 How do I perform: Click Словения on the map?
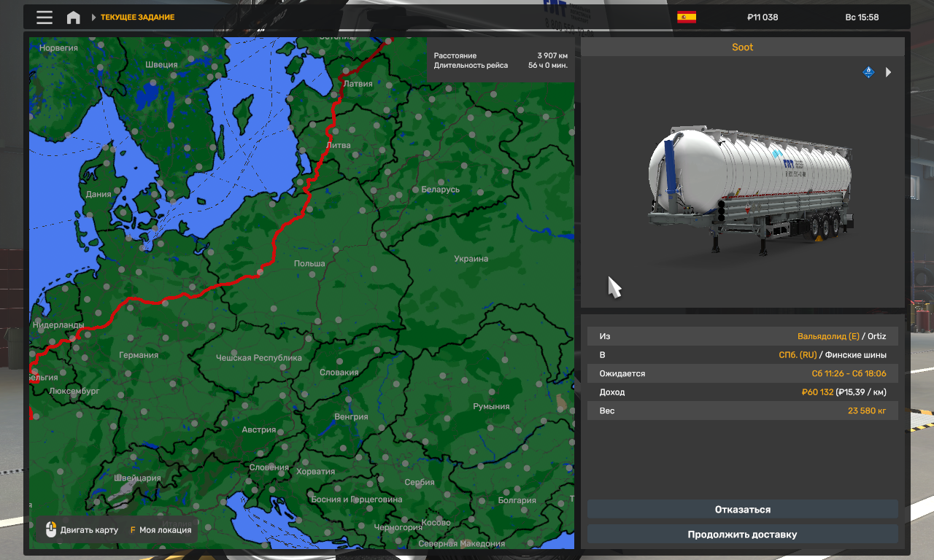[x=269, y=467]
